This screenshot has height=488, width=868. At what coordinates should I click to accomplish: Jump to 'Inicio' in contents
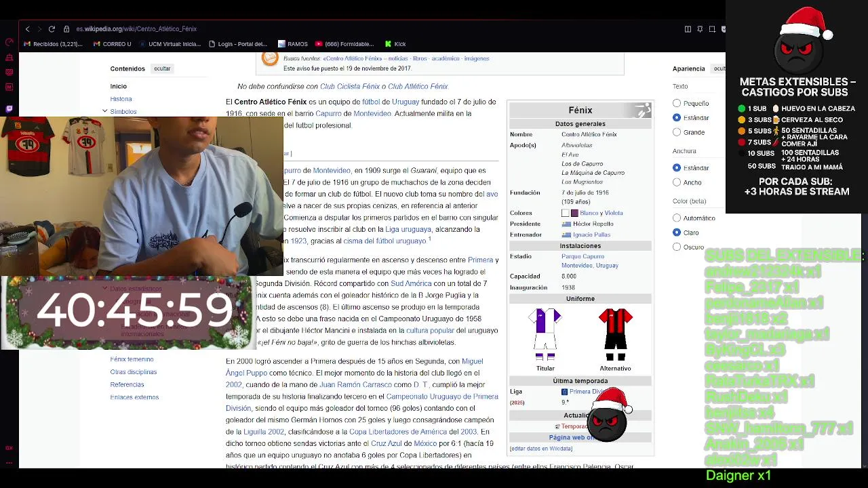pyautogui.click(x=119, y=86)
